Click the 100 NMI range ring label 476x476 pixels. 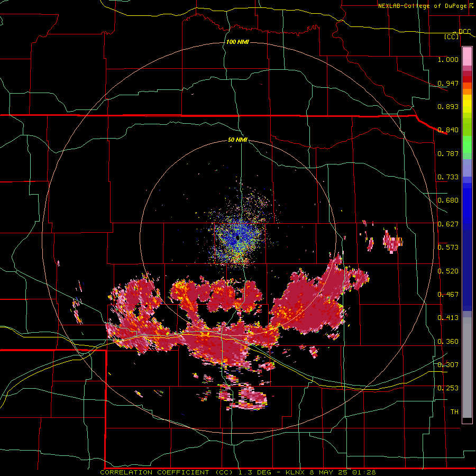[x=237, y=42]
